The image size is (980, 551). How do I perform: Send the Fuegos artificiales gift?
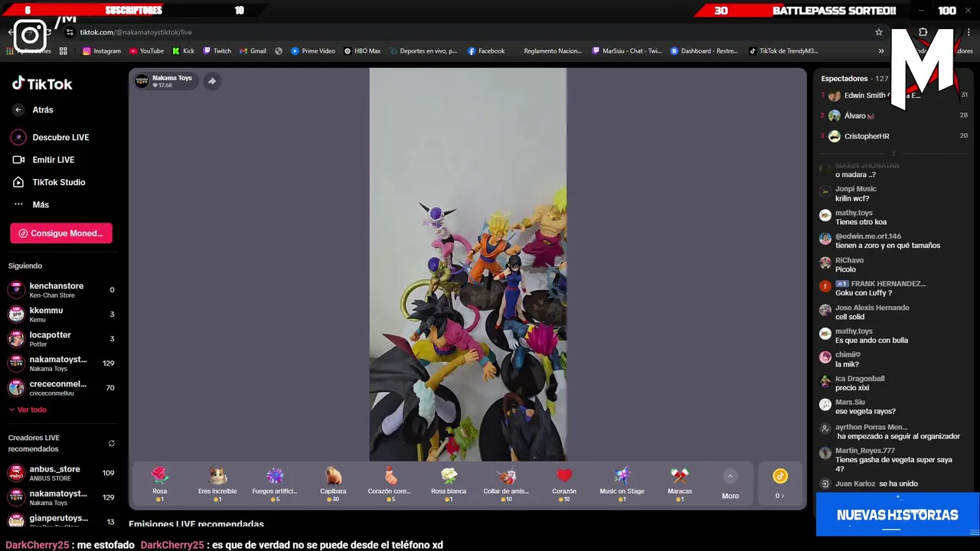[275, 484]
